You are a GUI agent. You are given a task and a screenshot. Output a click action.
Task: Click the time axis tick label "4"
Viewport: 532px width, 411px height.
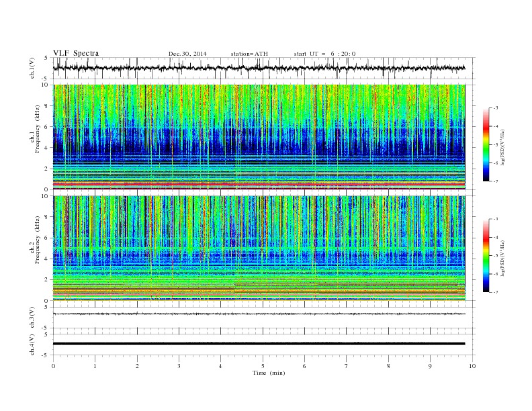pos(220,366)
